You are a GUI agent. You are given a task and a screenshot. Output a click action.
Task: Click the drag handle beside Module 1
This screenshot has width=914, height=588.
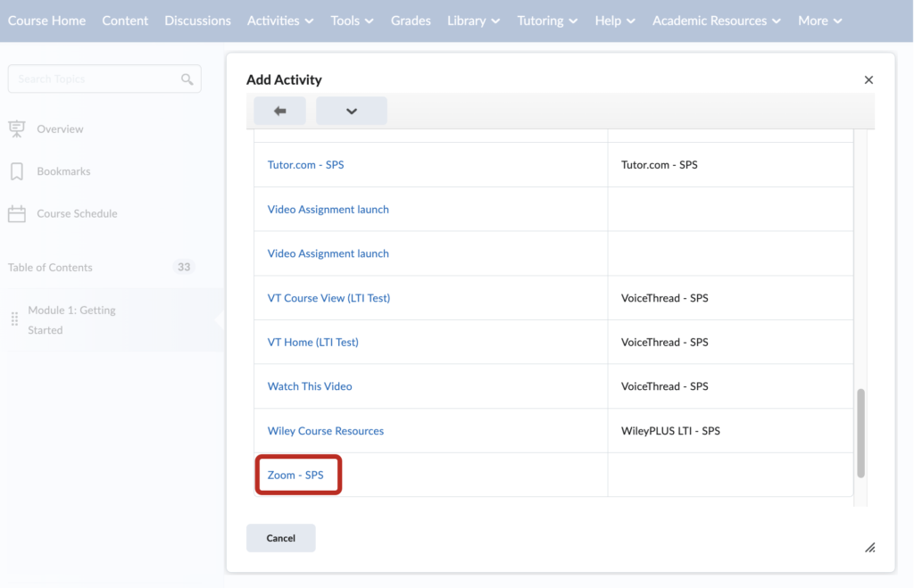click(x=14, y=319)
